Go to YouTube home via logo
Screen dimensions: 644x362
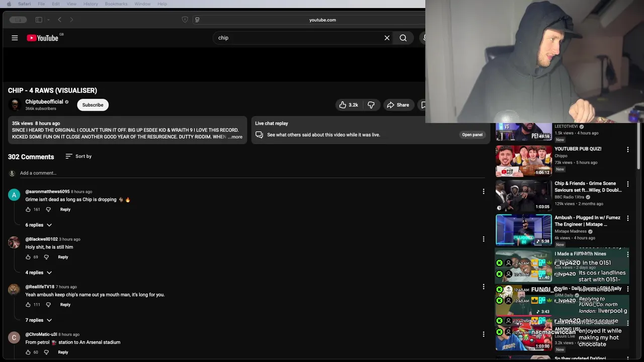43,38
